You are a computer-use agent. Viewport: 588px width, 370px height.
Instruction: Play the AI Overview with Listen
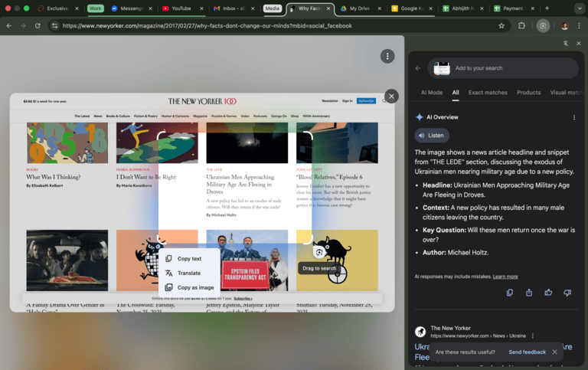point(432,136)
